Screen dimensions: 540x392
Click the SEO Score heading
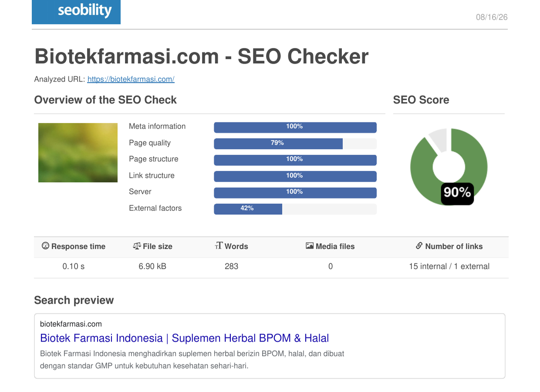[x=421, y=100]
